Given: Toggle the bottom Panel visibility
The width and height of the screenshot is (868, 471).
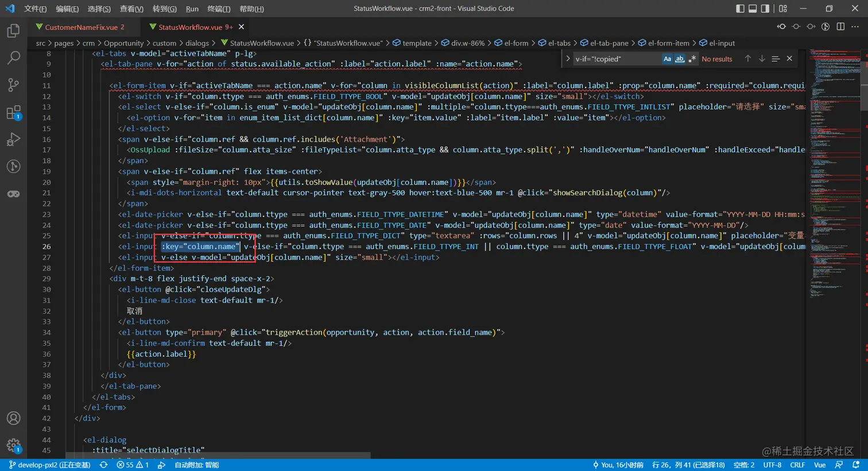Looking at the screenshot, I should click(x=753, y=9).
